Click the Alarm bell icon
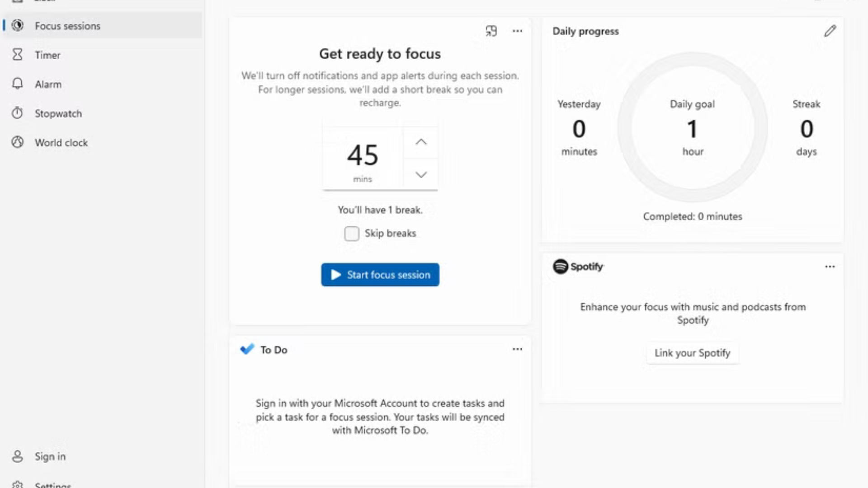 [x=18, y=84]
